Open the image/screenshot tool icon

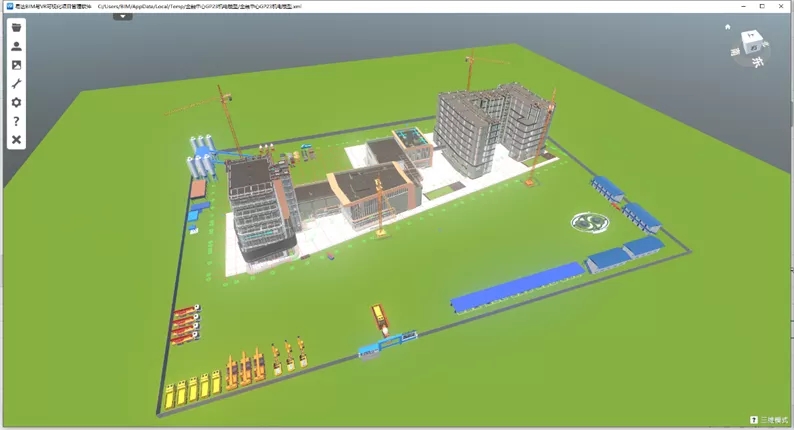tap(16, 65)
